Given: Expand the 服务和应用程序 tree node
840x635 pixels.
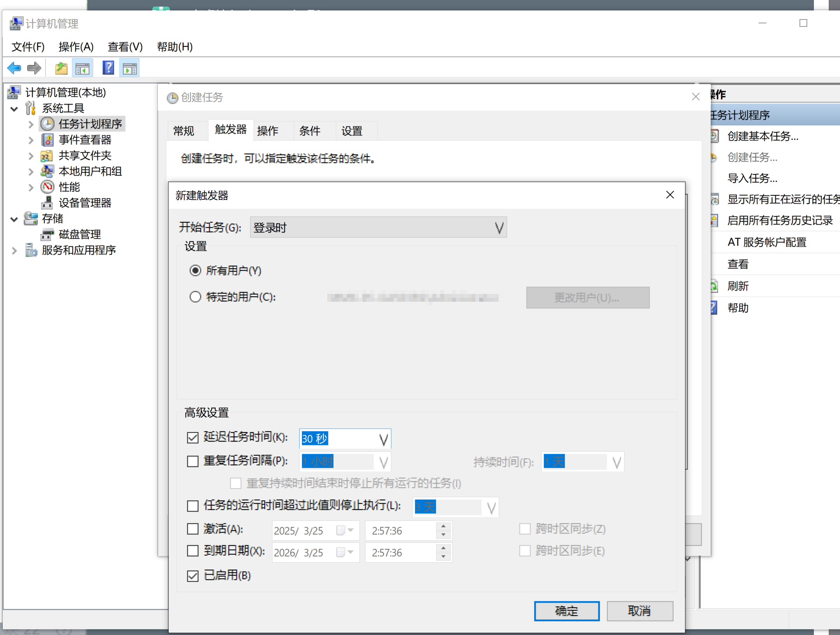Looking at the screenshot, I should 14,250.
